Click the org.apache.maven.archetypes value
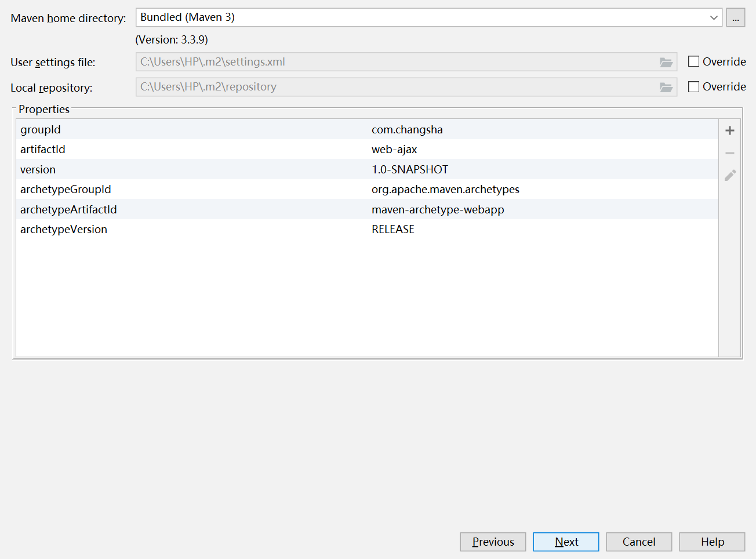This screenshot has height=559, width=756. (445, 189)
